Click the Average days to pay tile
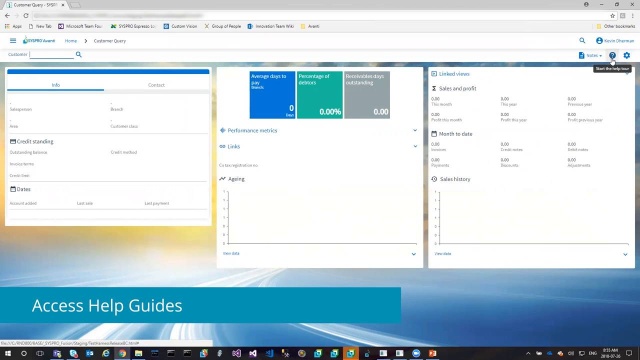Viewport: 640px width, 360px height. click(272, 95)
